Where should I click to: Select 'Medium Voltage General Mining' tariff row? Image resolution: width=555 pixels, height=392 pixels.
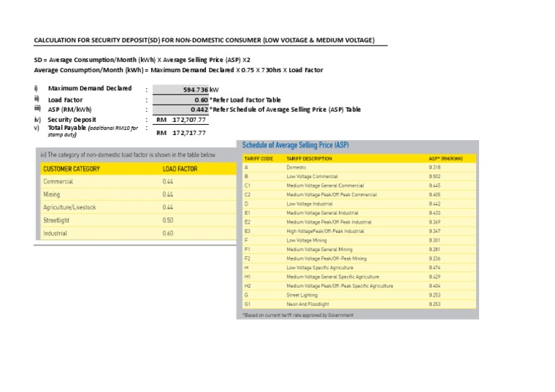(359, 250)
